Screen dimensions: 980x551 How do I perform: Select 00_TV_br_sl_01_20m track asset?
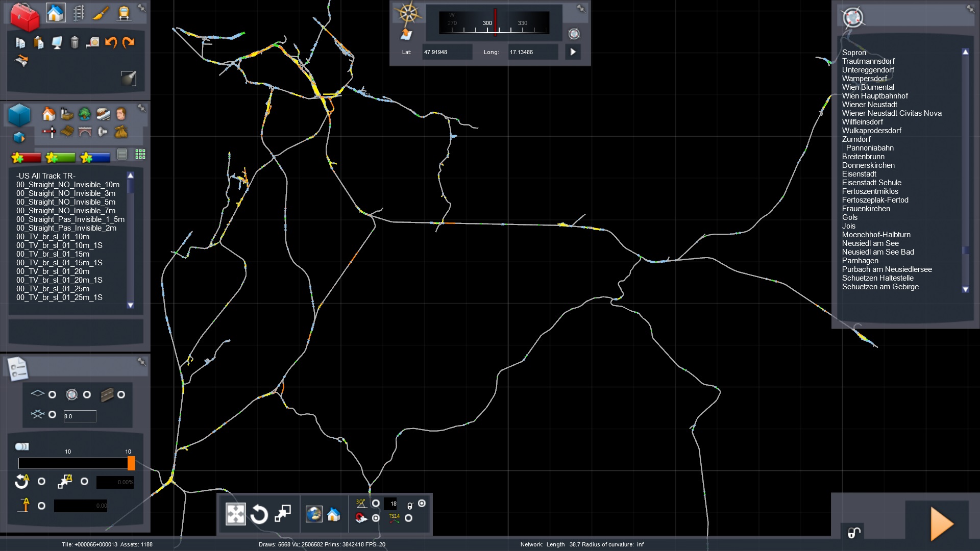[53, 271]
